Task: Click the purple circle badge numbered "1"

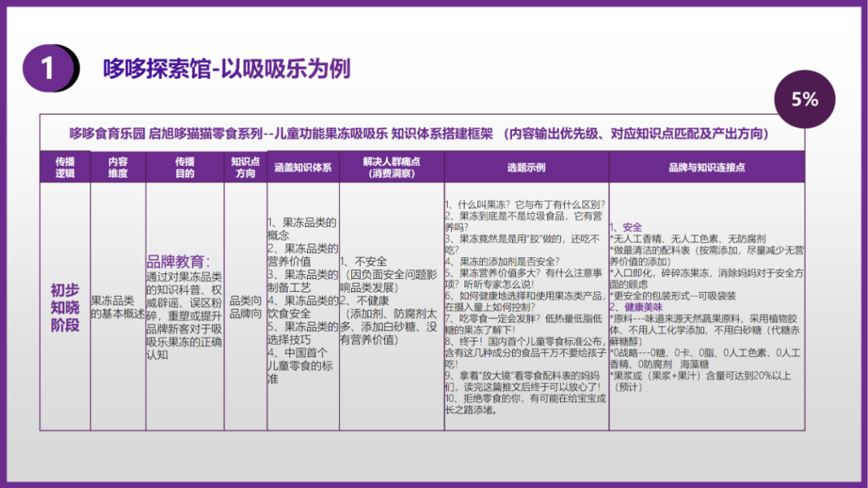Action: [x=49, y=68]
